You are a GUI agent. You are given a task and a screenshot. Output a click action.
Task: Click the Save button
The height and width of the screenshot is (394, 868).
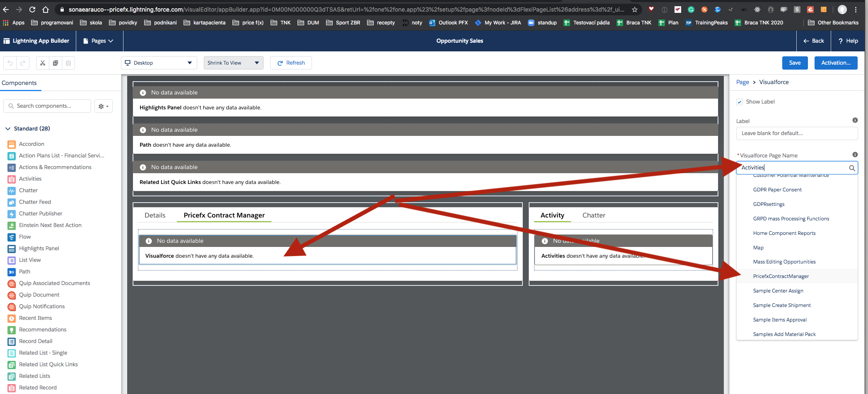coord(794,63)
